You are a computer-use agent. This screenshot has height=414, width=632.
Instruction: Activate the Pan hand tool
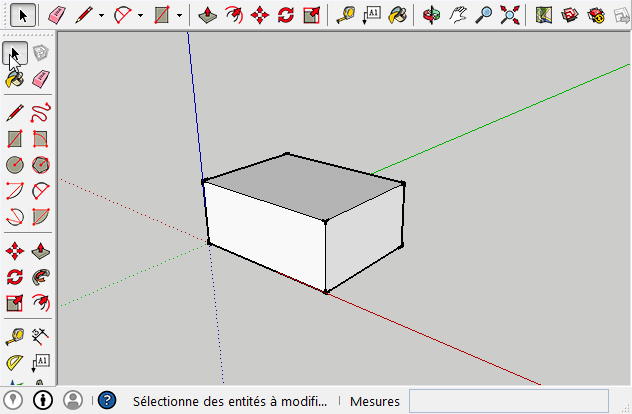coord(458,15)
